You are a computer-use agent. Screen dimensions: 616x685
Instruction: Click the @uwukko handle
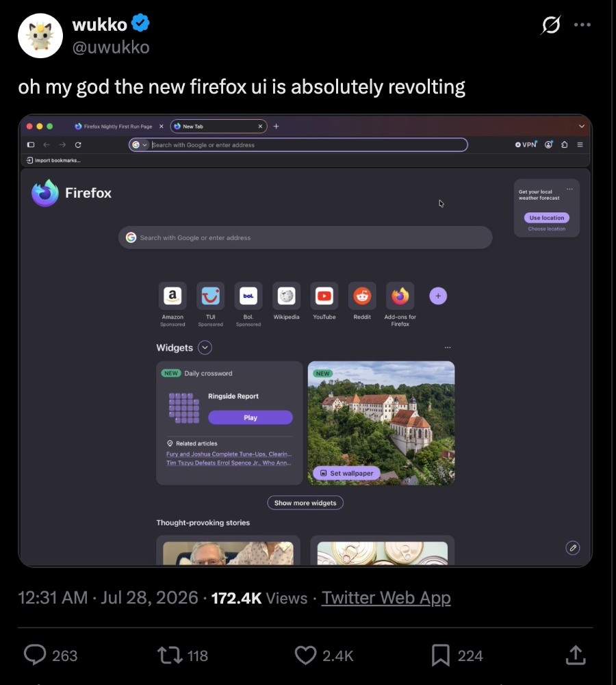tap(111, 47)
